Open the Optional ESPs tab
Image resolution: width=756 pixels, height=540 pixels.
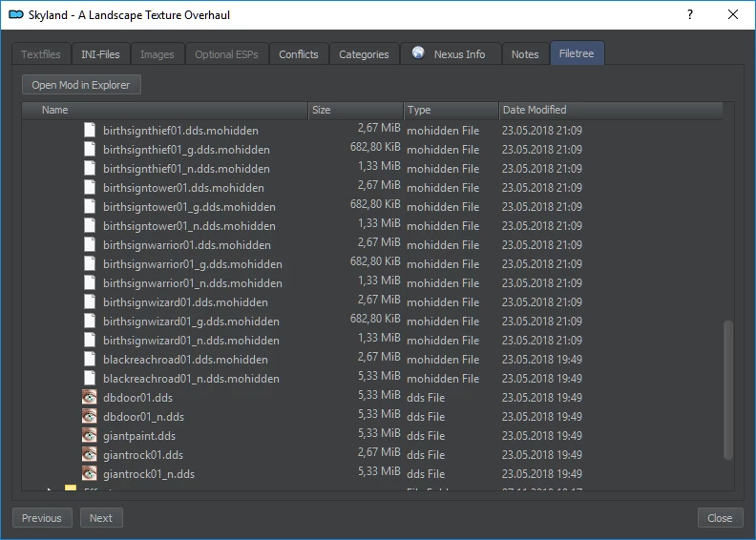[226, 54]
